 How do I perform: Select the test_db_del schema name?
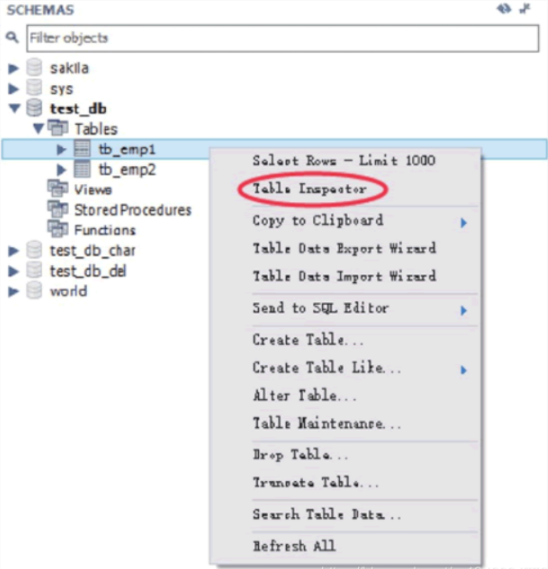click(x=88, y=271)
